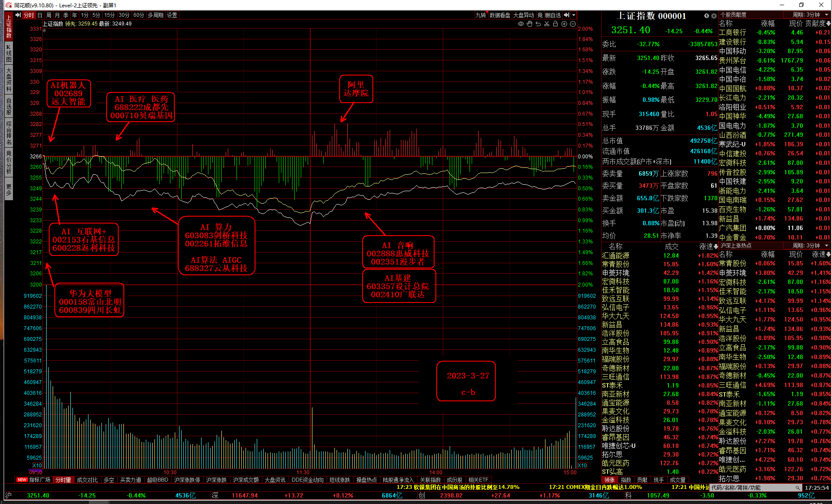
Task: Open the 超级BBD bottom indicator tab
Action: click(158, 480)
